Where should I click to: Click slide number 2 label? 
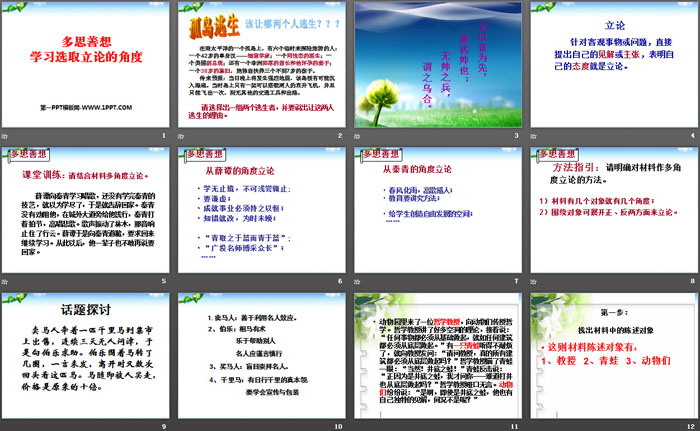tap(340, 135)
